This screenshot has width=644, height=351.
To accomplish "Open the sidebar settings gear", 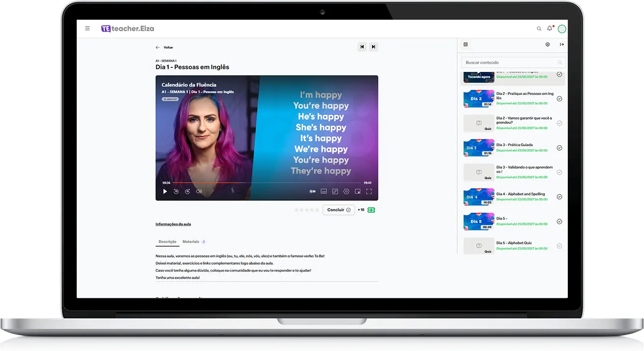I will [x=548, y=44].
